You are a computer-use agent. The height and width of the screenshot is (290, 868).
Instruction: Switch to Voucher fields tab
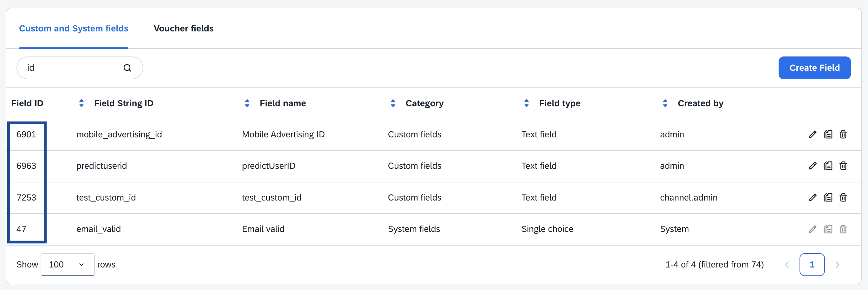point(183,28)
